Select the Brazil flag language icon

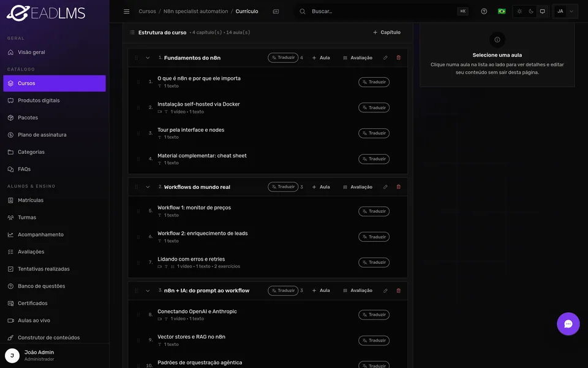[502, 11]
